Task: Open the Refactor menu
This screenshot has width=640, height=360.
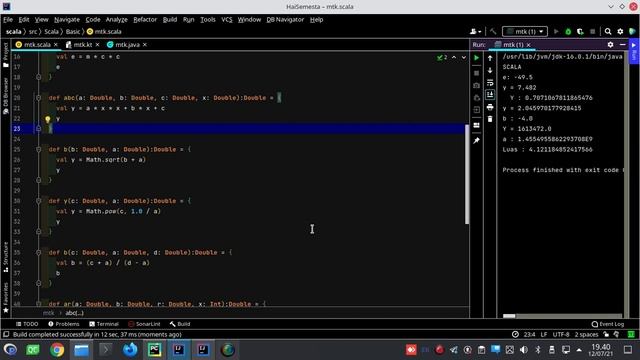Action: (x=145, y=19)
